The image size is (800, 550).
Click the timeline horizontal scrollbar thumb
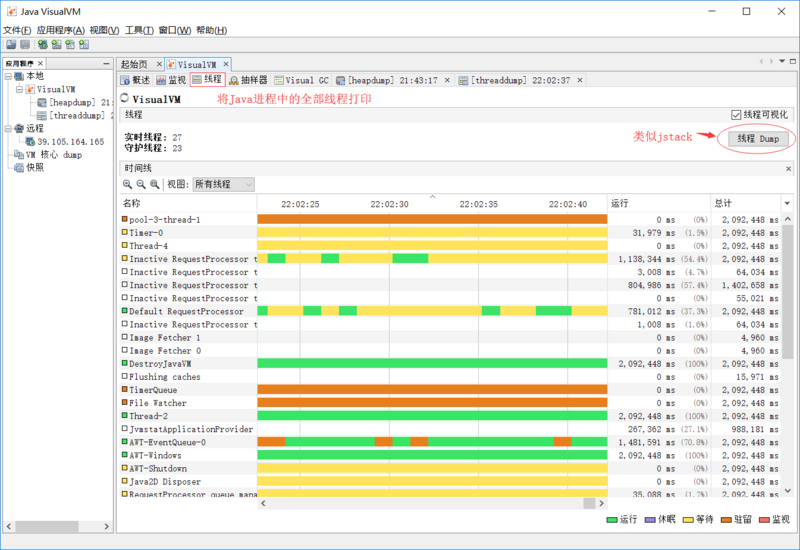(x=589, y=503)
